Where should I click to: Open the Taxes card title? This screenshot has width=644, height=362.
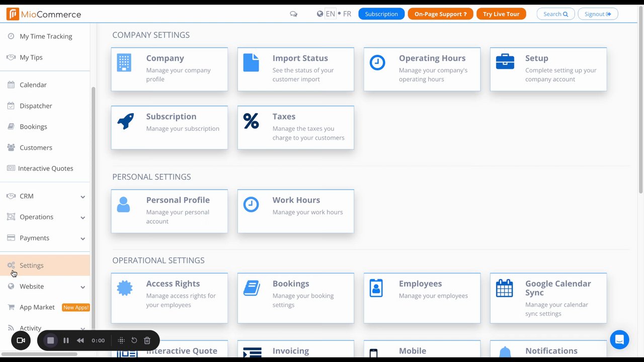(284, 117)
